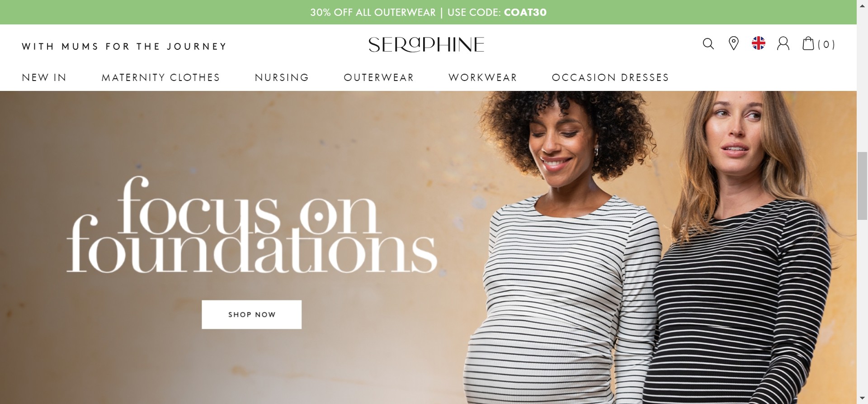This screenshot has height=404, width=868.
Task: Click the store locator pin icon
Action: click(x=733, y=43)
